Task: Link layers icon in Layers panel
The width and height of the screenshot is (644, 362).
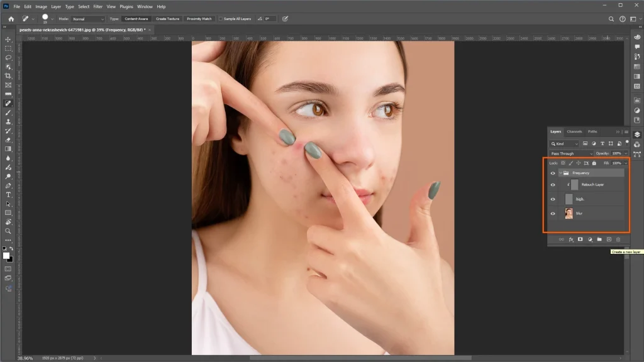Action: pyautogui.click(x=562, y=239)
